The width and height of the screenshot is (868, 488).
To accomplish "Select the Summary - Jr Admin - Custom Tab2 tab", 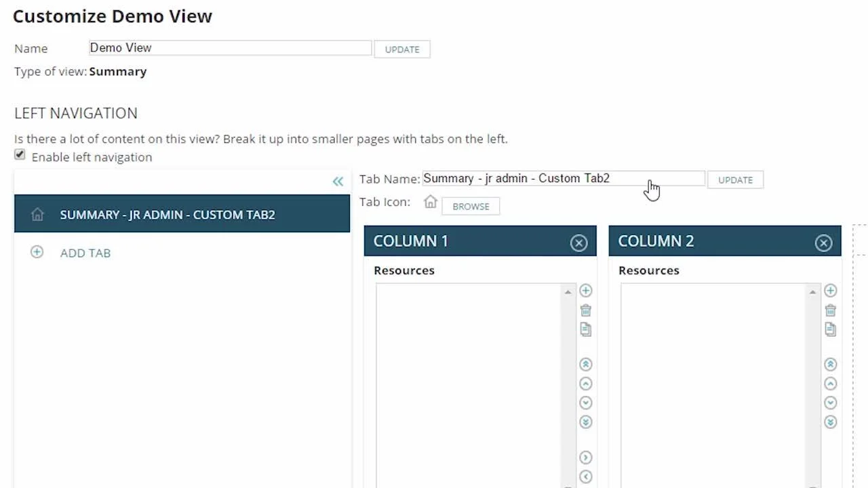I will [182, 214].
